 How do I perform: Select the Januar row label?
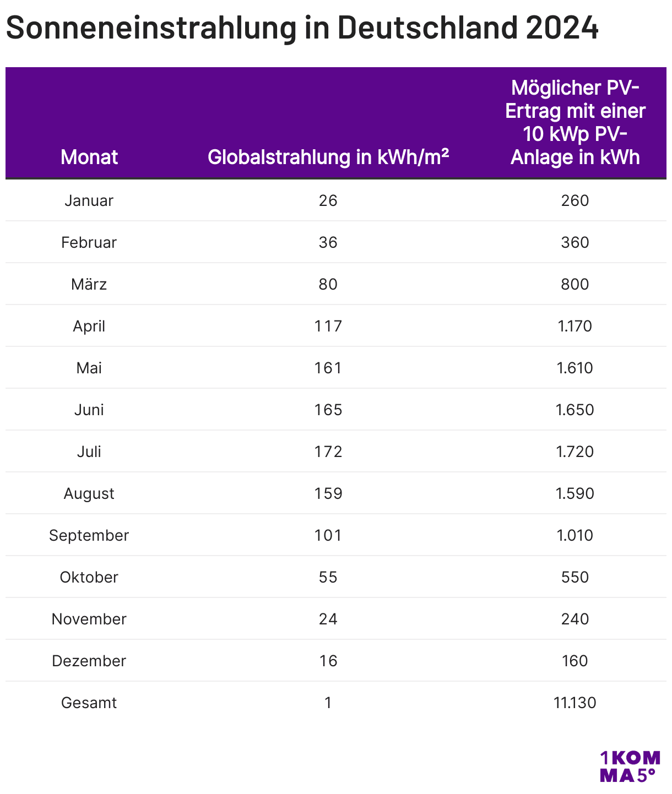click(89, 200)
